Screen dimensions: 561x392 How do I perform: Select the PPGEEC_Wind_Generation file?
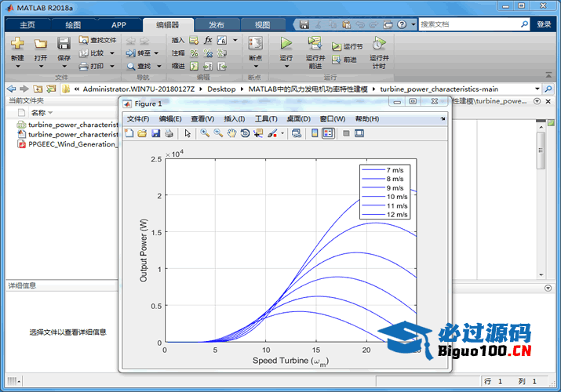pyautogui.click(x=67, y=144)
